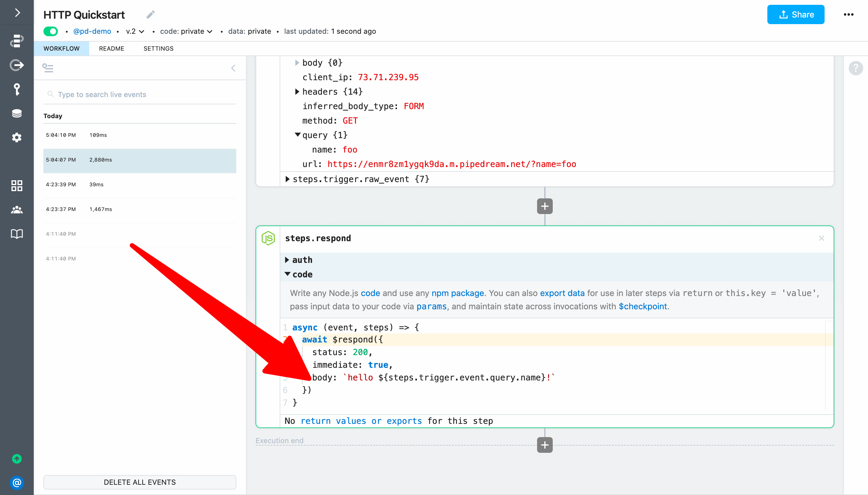
Task: Click the pencil icon to rename workflow
Action: point(151,14)
